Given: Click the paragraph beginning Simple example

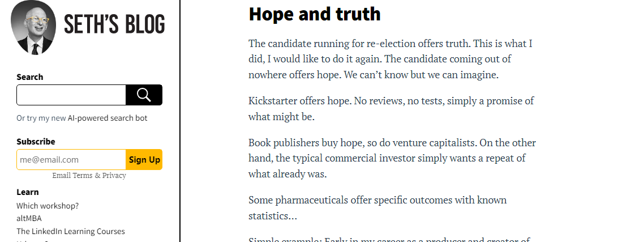Looking at the screenshot, I should [x=389, y=239].
